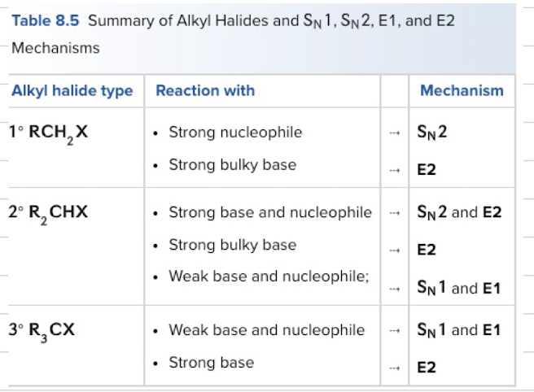The height and width of the screenshot is (392, 534).
Task: Click arrow icon beside primary Strong bulky base
Action: 394,170
